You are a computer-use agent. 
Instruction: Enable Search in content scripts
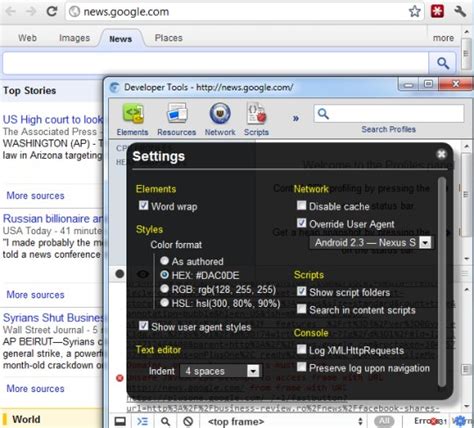[301, 309]
